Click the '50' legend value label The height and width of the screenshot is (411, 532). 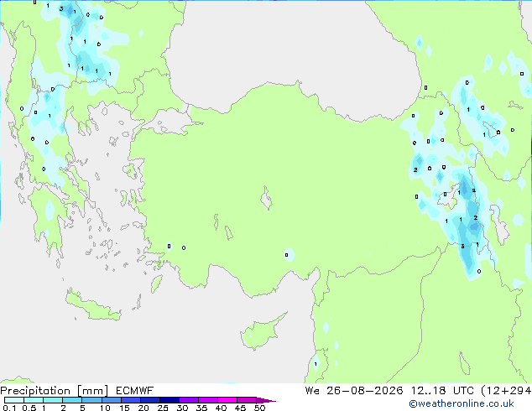(260, 408)
